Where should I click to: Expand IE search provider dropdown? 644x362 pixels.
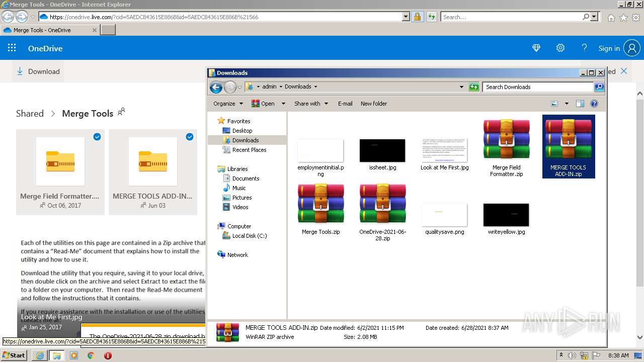point(594,17)
